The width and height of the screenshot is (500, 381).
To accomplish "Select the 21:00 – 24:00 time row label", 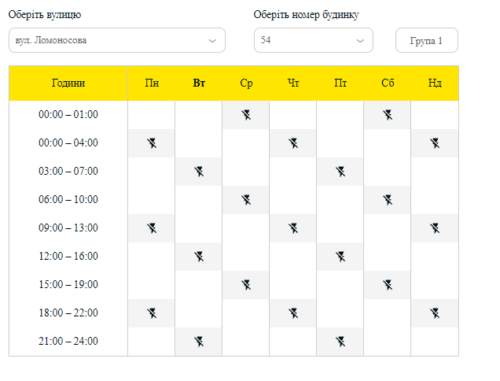I will tap(68, 341).
